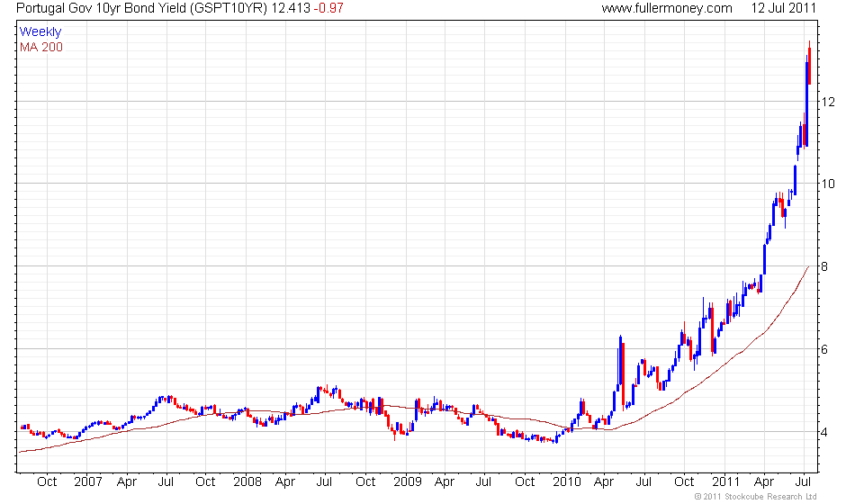
Task: Click the April 2010 'Apr' axis label
Action: 604,482
